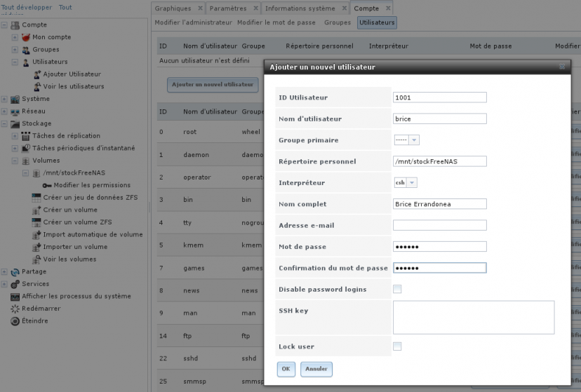Click the Importer un volume icon
Image resolution: width=581 pixels, height=392 pixels.
pos(37,247)
